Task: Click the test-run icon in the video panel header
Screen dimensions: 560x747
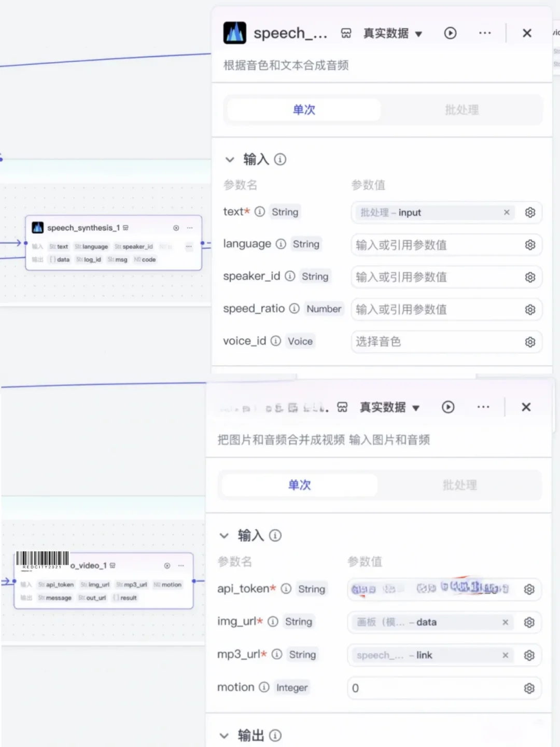Action: pos(342,407)
